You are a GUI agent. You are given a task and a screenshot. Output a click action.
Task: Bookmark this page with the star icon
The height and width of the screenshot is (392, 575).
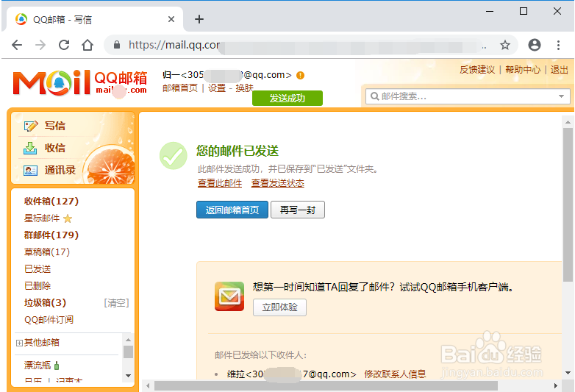click(x=505, y=45)
